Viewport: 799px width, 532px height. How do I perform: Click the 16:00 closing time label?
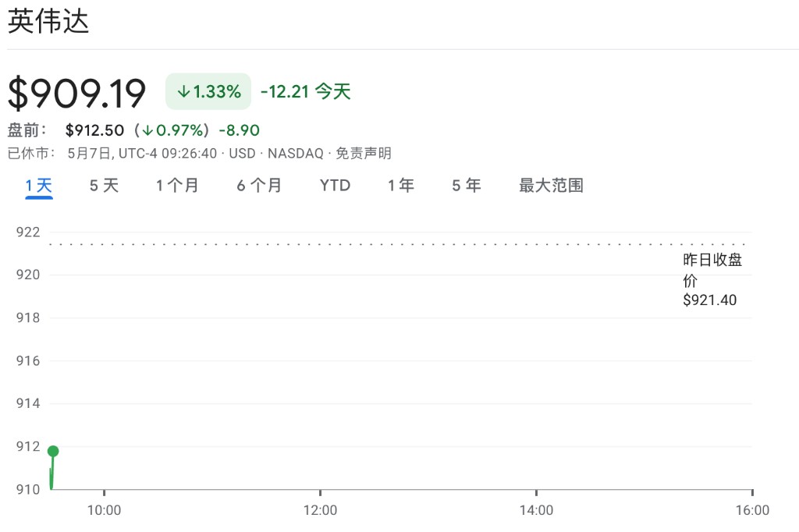pos(752,511)
